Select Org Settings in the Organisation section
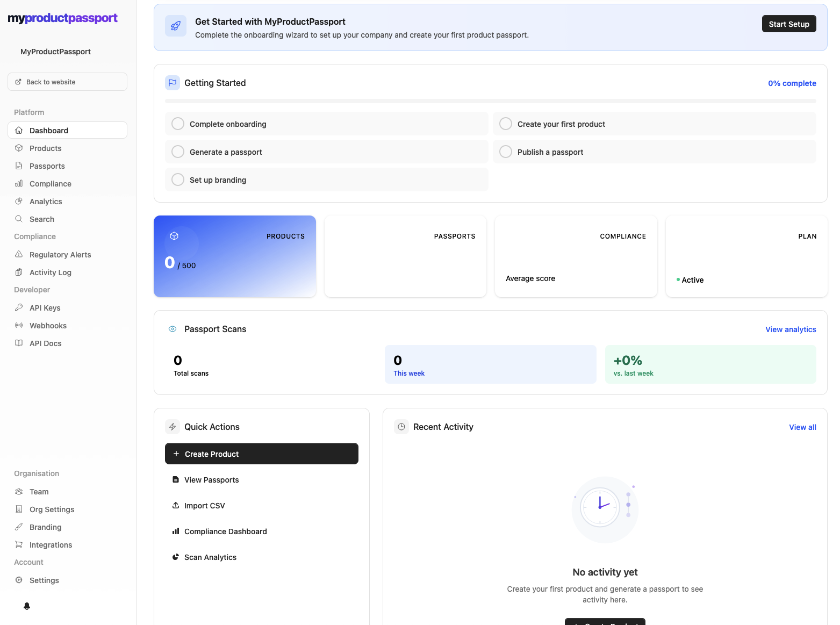The image size is (840, 625). [52, 509]
